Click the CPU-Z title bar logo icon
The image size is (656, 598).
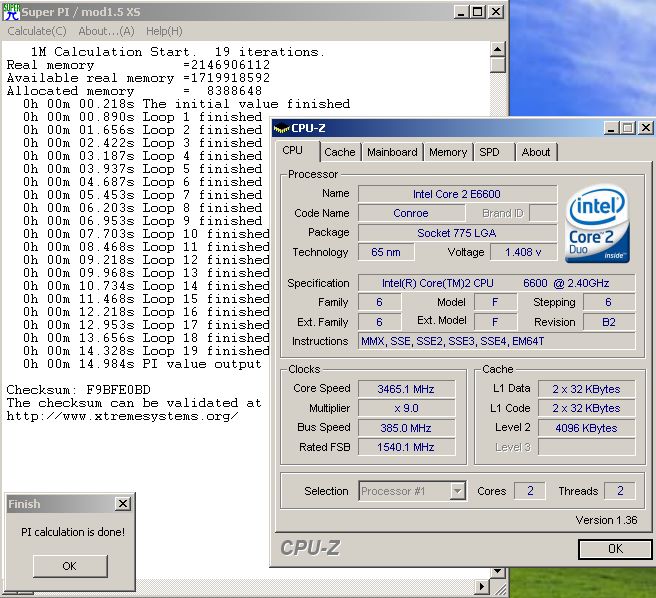[281, 128]
